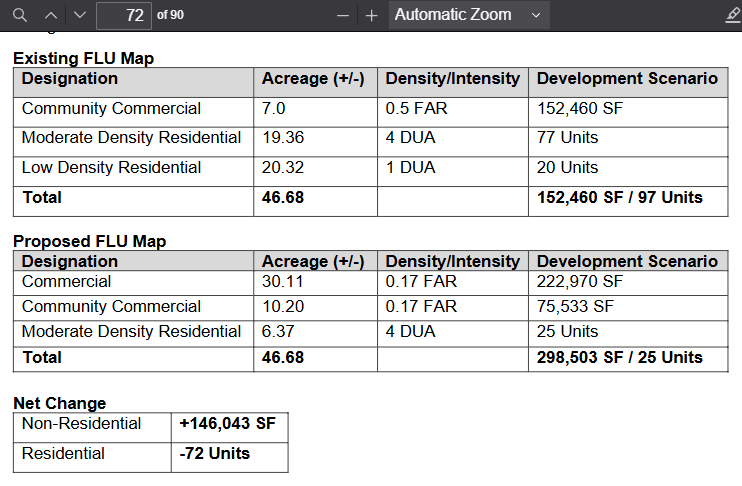742x486 pixels.
Task: Click the page number field showing 72
Action: [x=124, y=15]
